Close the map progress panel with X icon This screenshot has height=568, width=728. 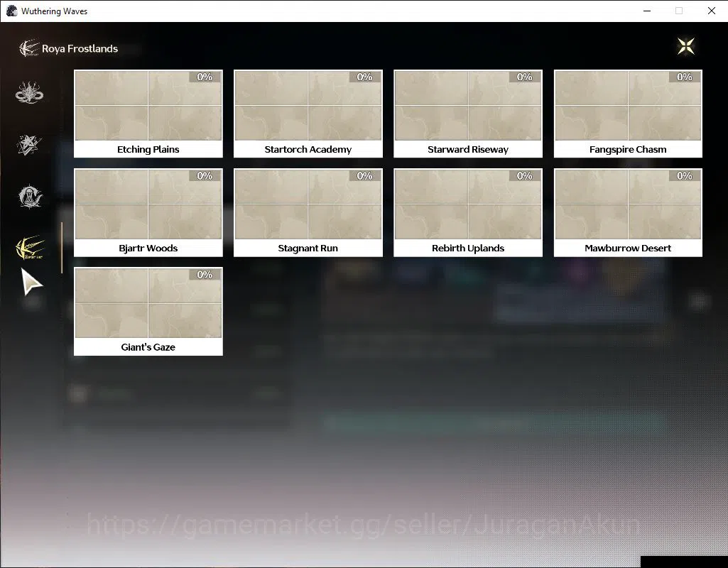[686, 46]
